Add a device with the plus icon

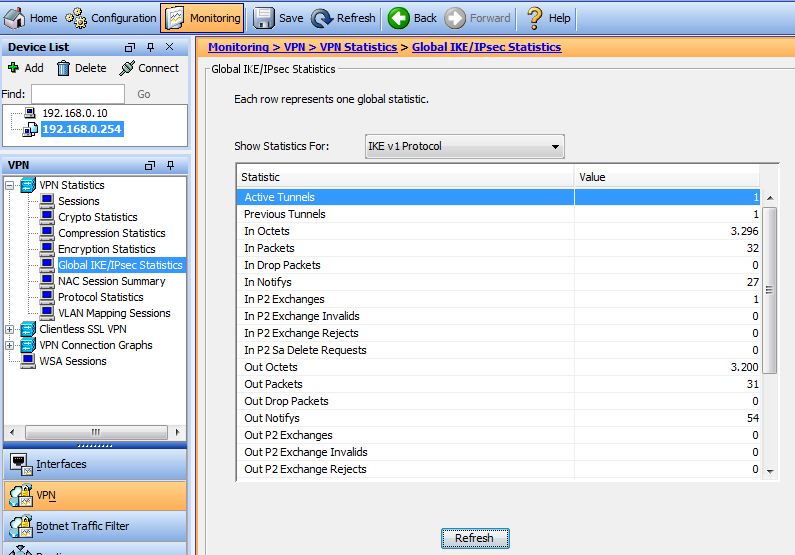tap(26, 68)
